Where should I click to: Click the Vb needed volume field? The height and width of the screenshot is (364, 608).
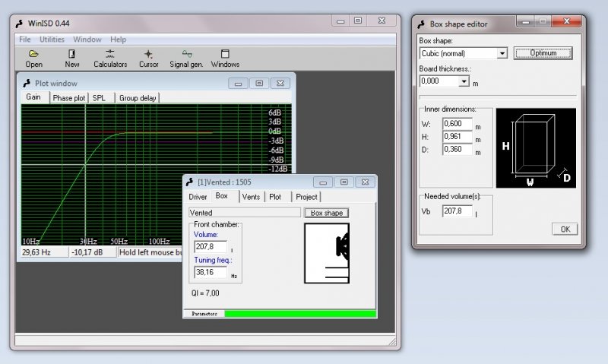coord(458,211)
